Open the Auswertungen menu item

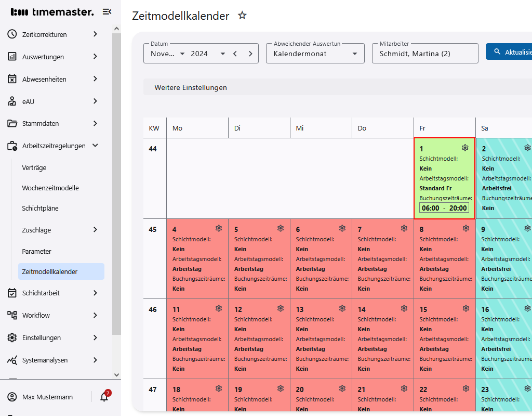click(43, 57)
